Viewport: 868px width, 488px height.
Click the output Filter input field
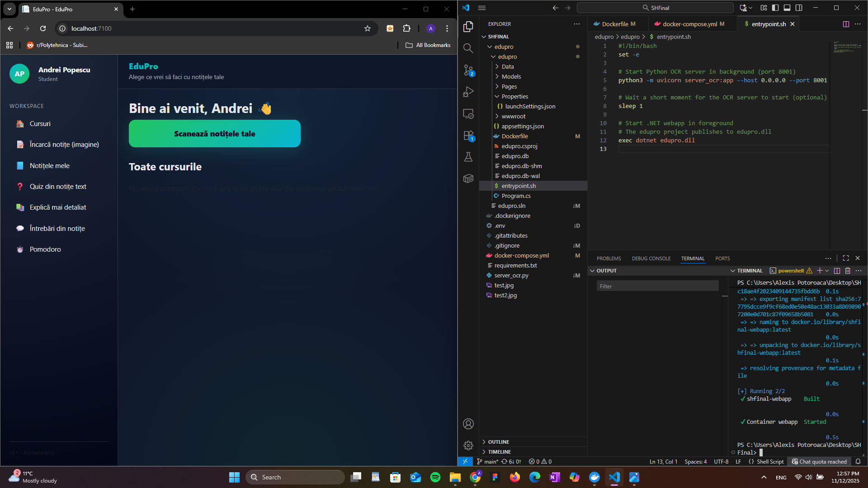click(657, 286)
